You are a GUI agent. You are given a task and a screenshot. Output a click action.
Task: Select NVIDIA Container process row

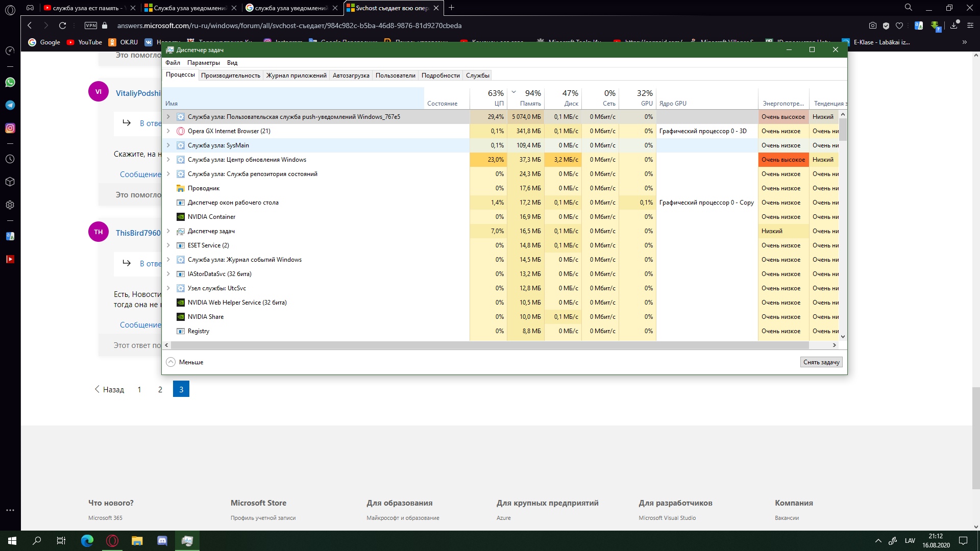500,217
